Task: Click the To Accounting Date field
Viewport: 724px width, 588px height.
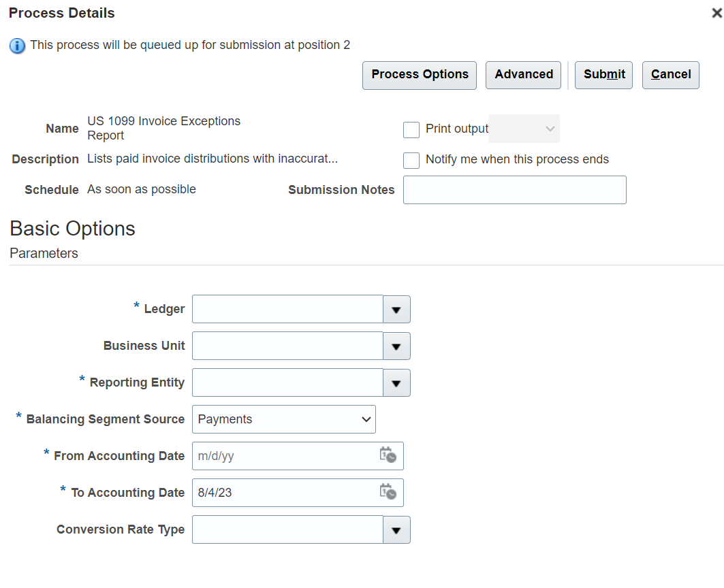Action: click(x=285, y=493)
